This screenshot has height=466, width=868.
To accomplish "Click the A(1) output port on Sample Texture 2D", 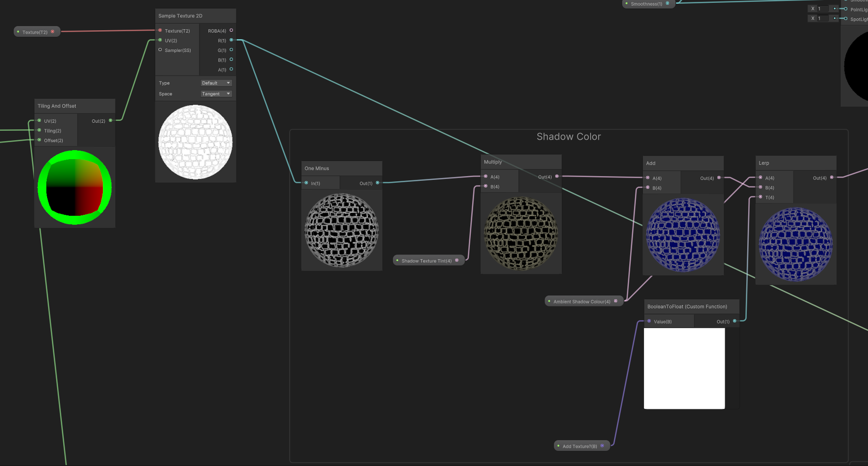I will [231, 69].
